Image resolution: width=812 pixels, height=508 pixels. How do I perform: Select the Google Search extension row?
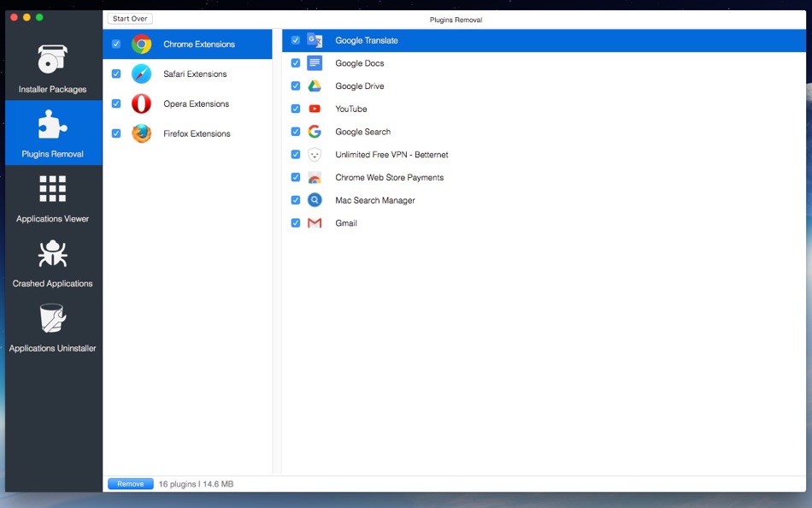click(362, 132)
